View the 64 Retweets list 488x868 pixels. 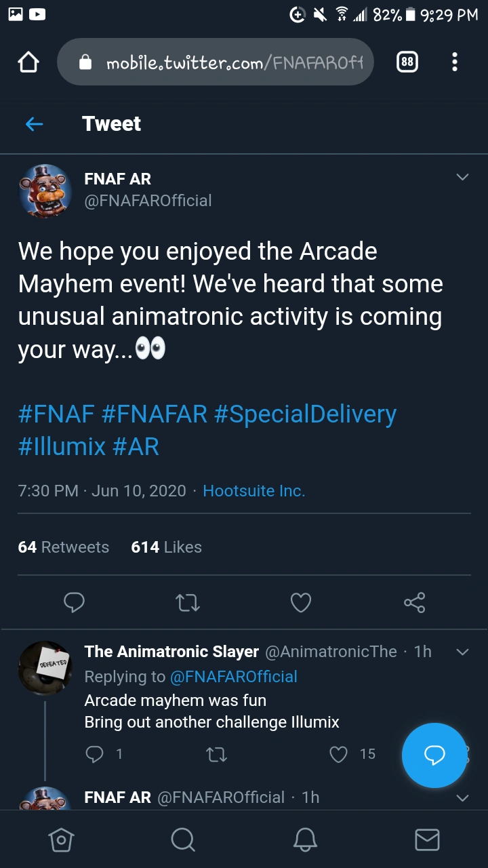(x=63, y=547)
